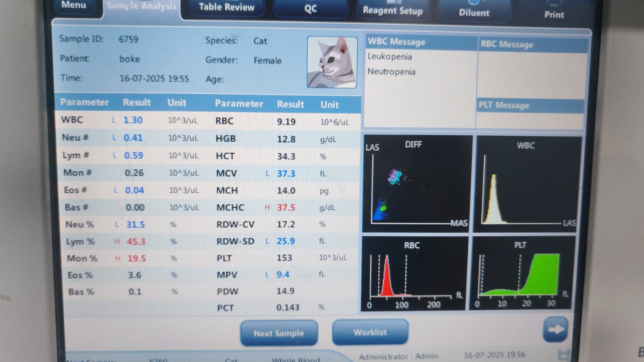The height and width of the screenshot is (362, 644).
Task: Click the Next Sample button
Action: [x=279, y=333]
